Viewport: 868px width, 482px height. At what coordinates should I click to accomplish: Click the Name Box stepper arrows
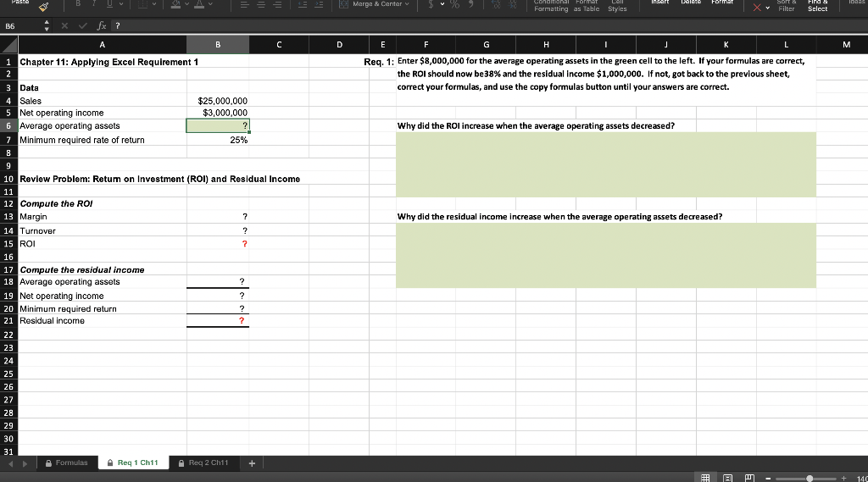(47, 26)
